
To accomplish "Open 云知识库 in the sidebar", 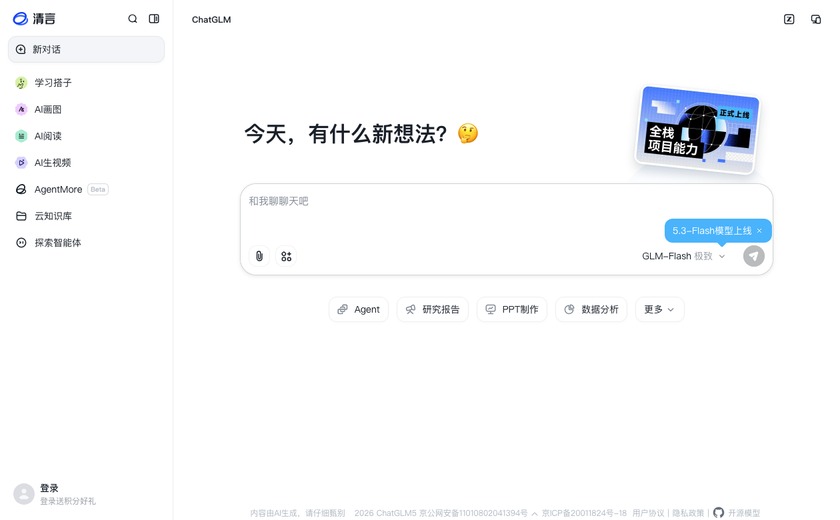I will click(x=86, y=216).
